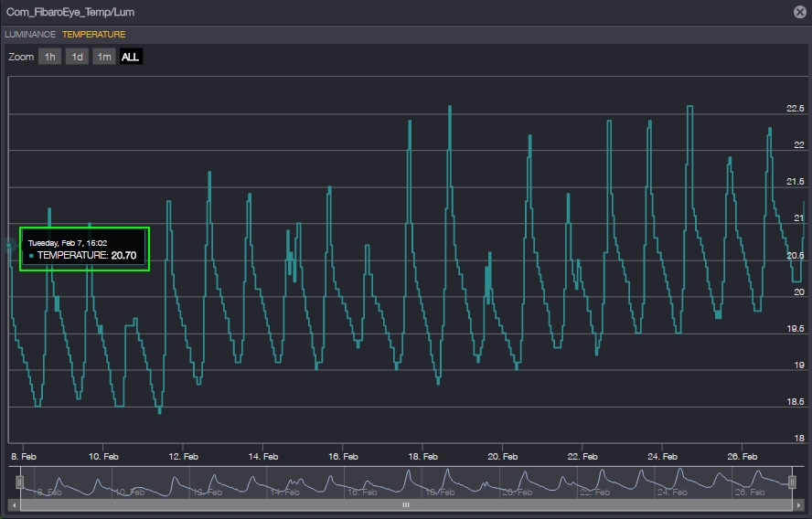
Task: Click the Zoom label beside range buttons
Action: tap(21, 57)
